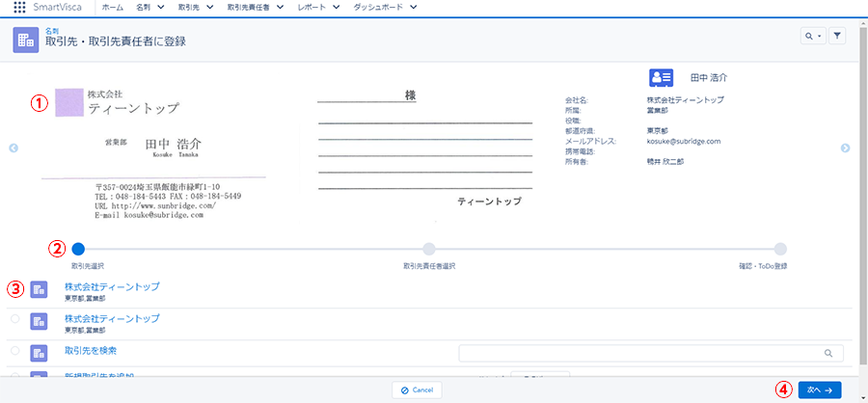Click the account icon in 取引先を検索 row
The image size is (868, 403).
39,353
